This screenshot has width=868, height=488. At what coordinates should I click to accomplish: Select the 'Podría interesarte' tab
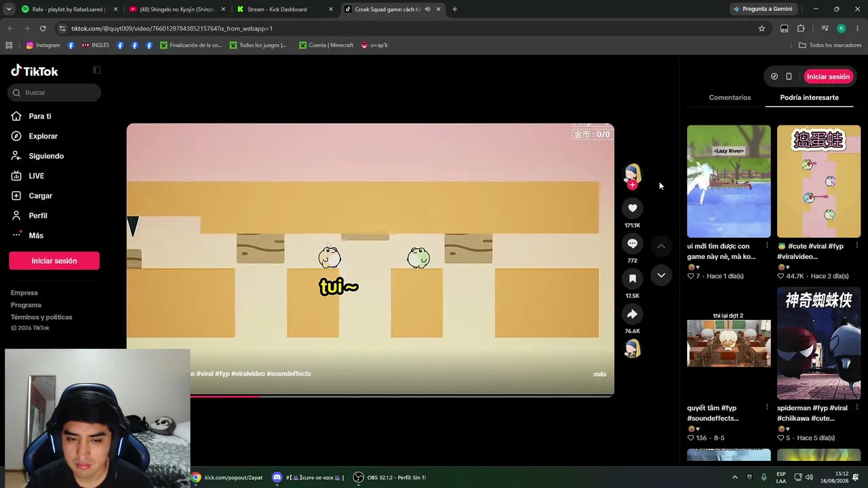[809, 98]
